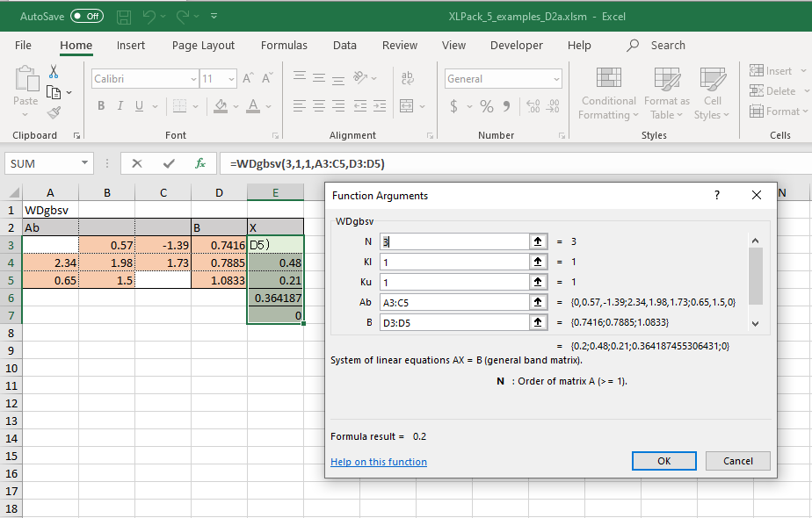Screen dimensions: 812x518
Task: Open the General number format dropdown
Action: coord(556,79)
